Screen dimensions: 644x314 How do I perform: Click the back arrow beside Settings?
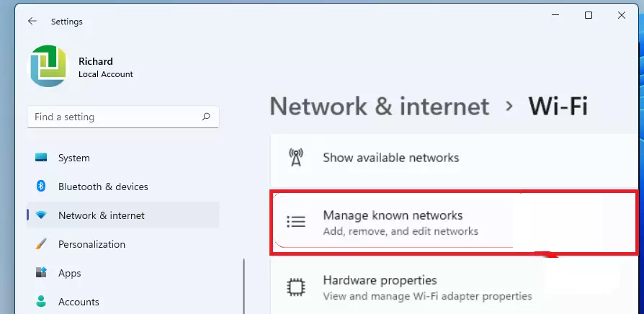(x=32, y=21)
